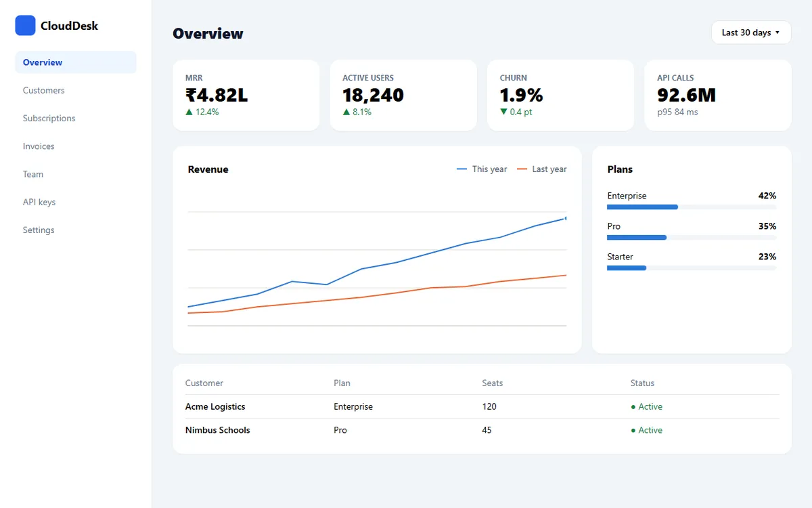The image size is (812, 508).
Task: Click the Overview page heading
Action: [208, 34]
